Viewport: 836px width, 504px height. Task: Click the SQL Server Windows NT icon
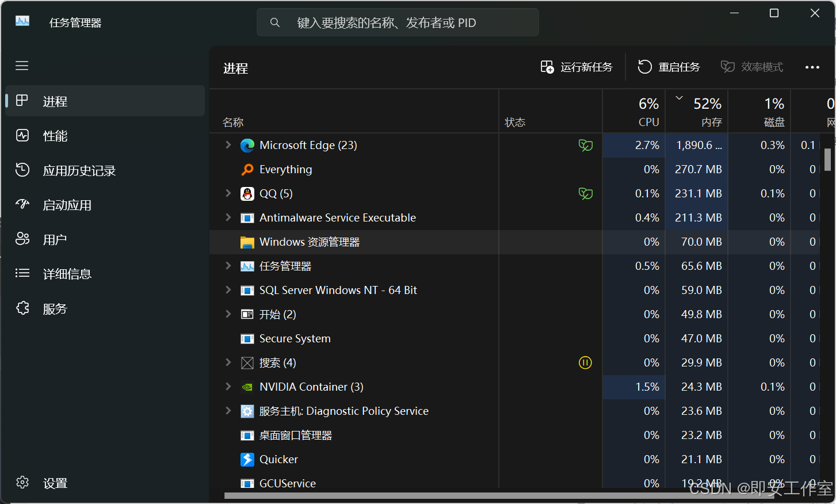point(247,291)
